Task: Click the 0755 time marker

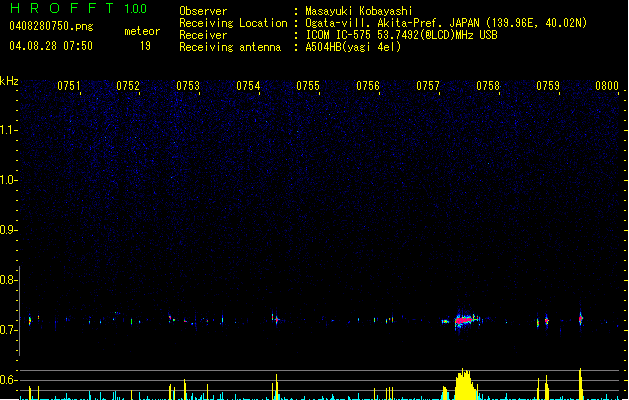Action: (308, 86)
